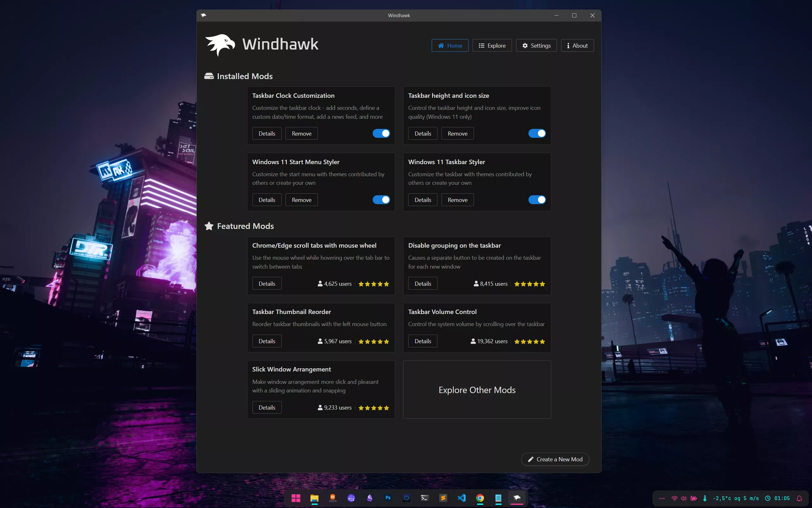Remove the Taskbar Clock Customization mod
The image size is (812, 508).
pos(301,133)
